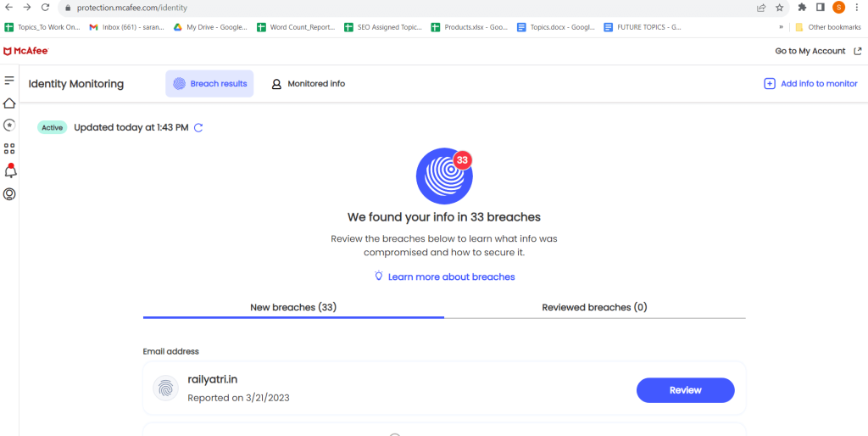
Task: Open the Other bookmarks folder
Action: point(828,26)
